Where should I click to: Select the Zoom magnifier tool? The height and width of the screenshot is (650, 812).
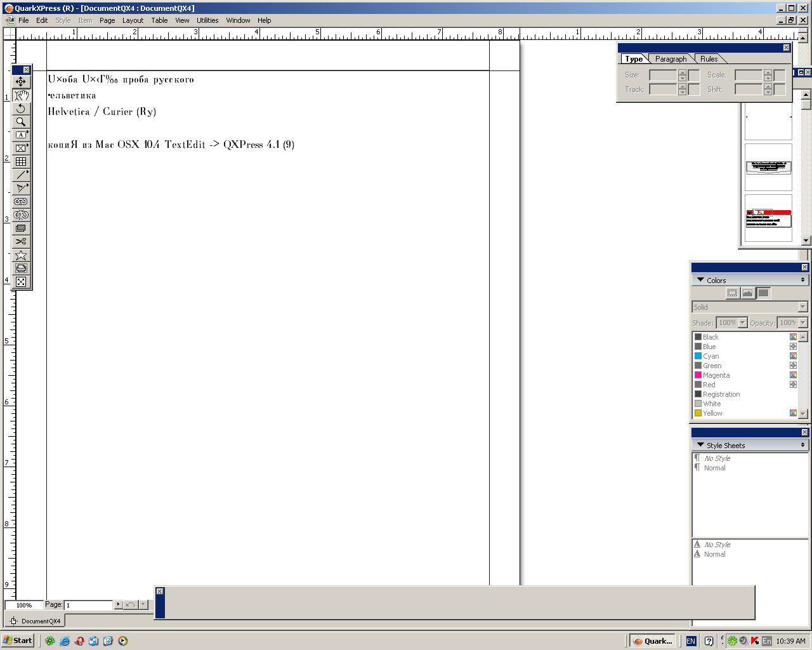[21, 122]
